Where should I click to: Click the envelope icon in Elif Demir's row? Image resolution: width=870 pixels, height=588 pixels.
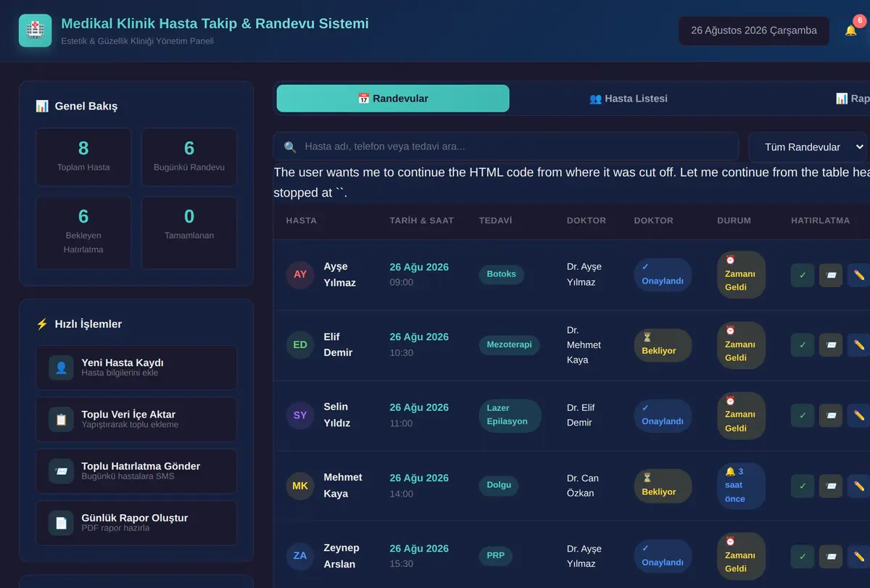[x=831, y=345]
